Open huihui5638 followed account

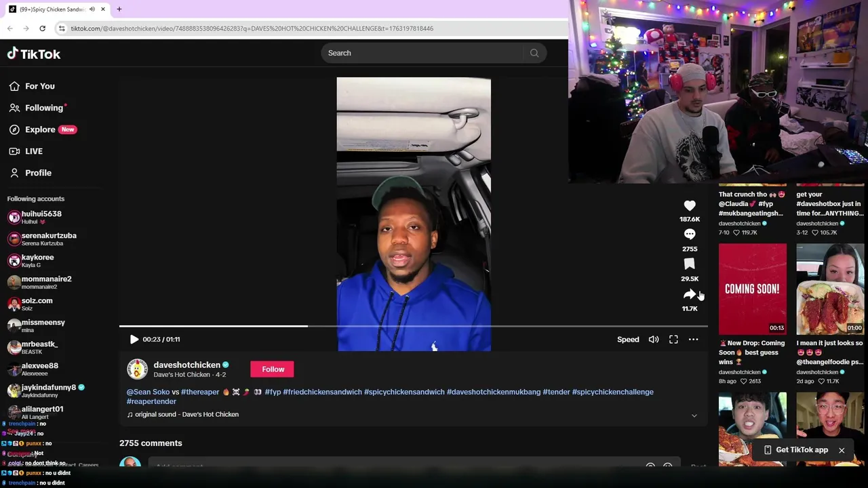point(41,217)
